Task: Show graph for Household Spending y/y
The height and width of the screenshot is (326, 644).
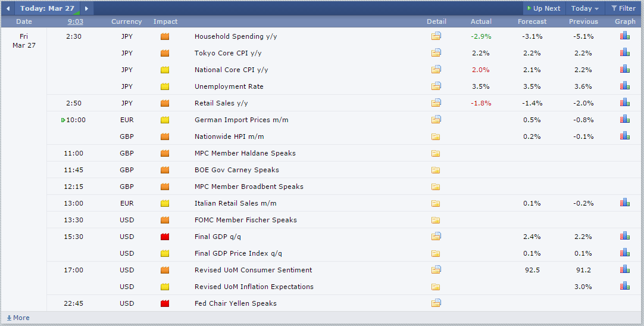Action: click(625, 36)
